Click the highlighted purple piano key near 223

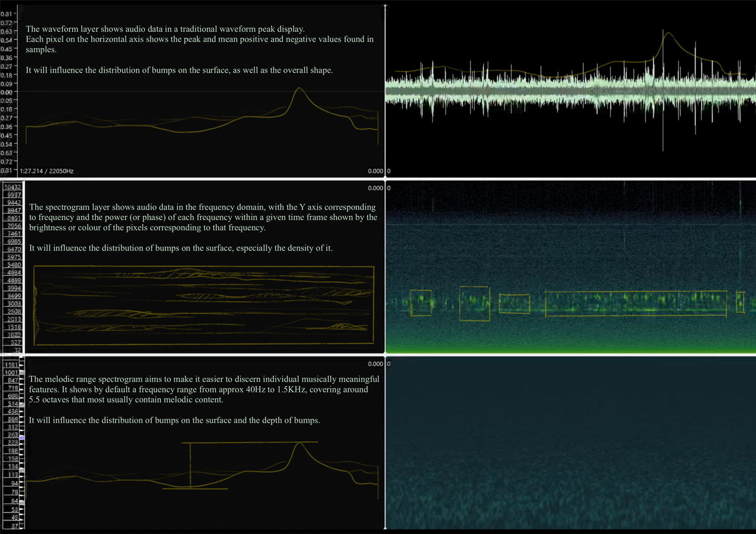pyautogui.click(x=22, y=438)
